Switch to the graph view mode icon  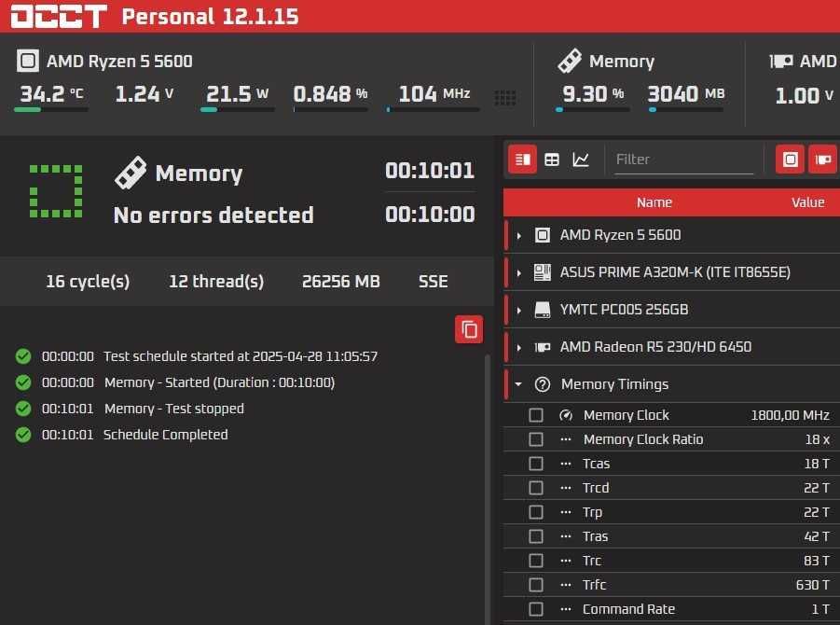(x=581, y=160)
